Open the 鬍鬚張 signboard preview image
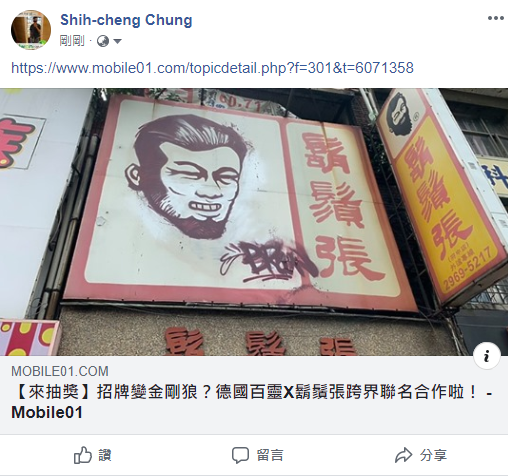This screenshot has width=508, height=476. [x=254, y=222]
